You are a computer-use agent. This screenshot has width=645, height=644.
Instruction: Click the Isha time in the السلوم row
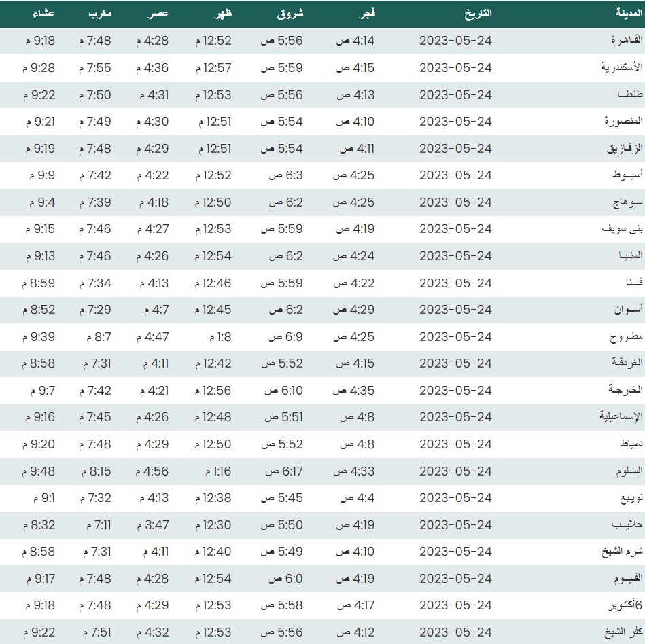(x=39, y=471)
